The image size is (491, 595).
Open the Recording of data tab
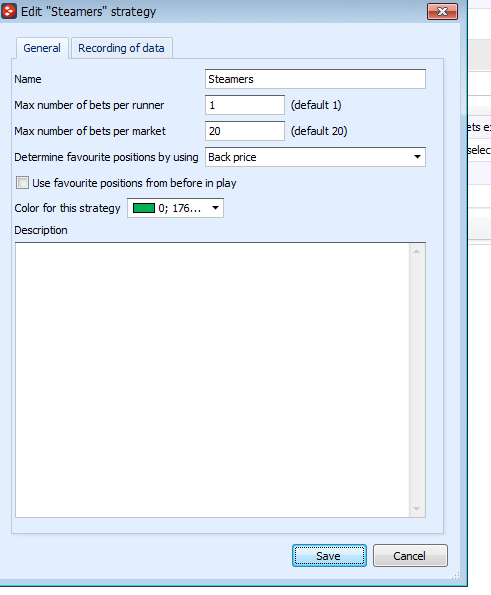point(121,48)
